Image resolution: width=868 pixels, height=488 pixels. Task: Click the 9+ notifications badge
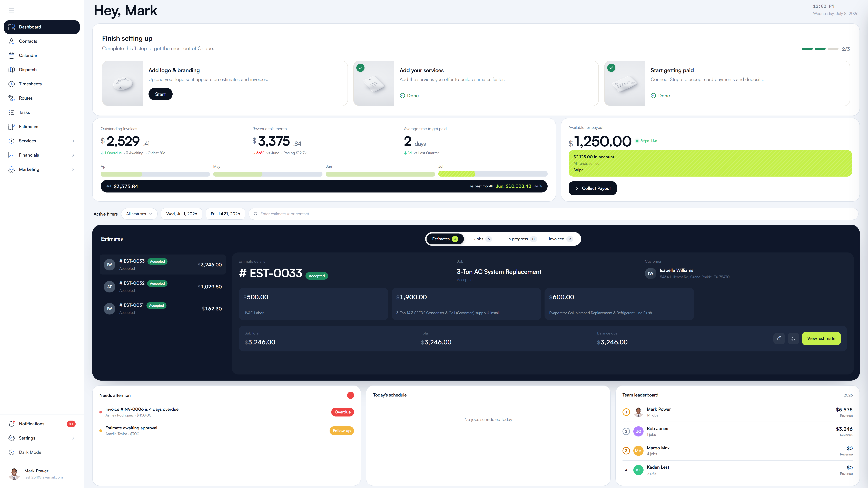(x=71, y=424)
